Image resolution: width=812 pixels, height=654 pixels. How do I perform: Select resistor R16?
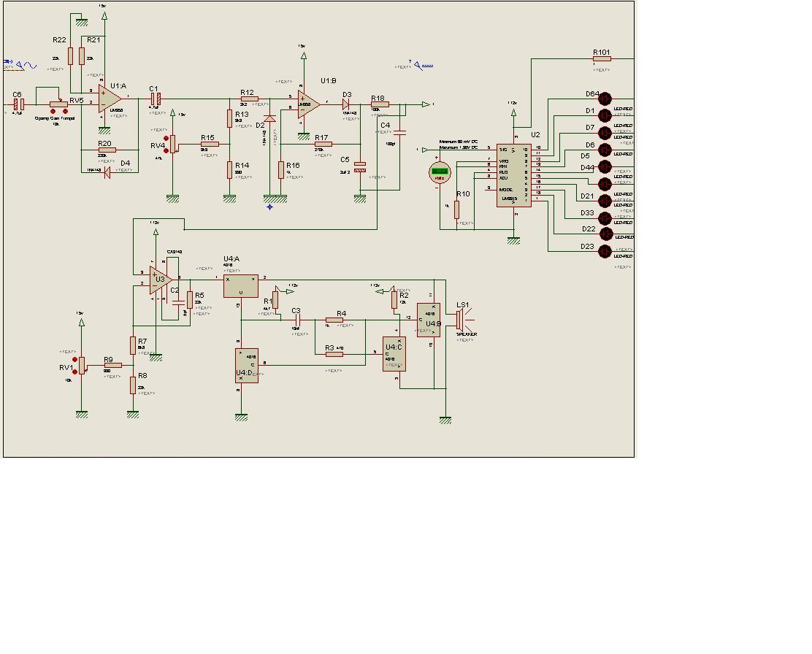coord(280,169)
